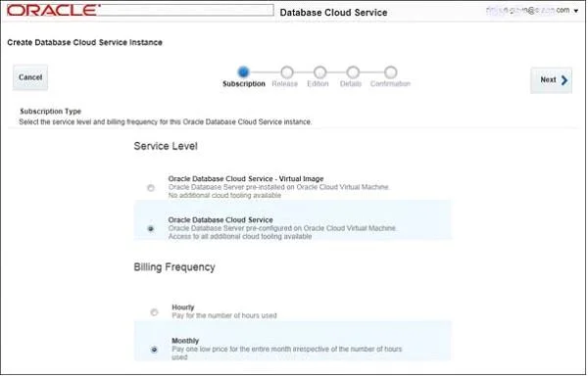Open the user account dropdown arrow
The image size is (588, 377).
point(576,11)
